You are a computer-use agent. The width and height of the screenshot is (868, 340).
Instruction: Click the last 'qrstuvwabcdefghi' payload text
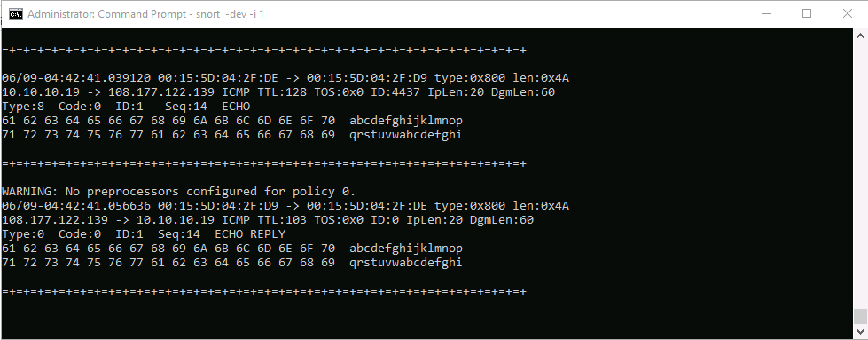click(x=406, y=263)
